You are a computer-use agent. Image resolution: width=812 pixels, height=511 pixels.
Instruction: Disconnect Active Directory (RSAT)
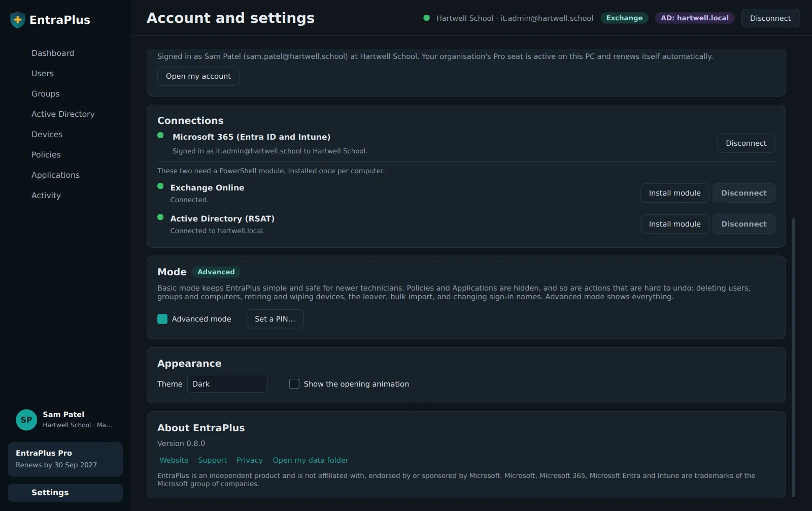tap(744, 224)
